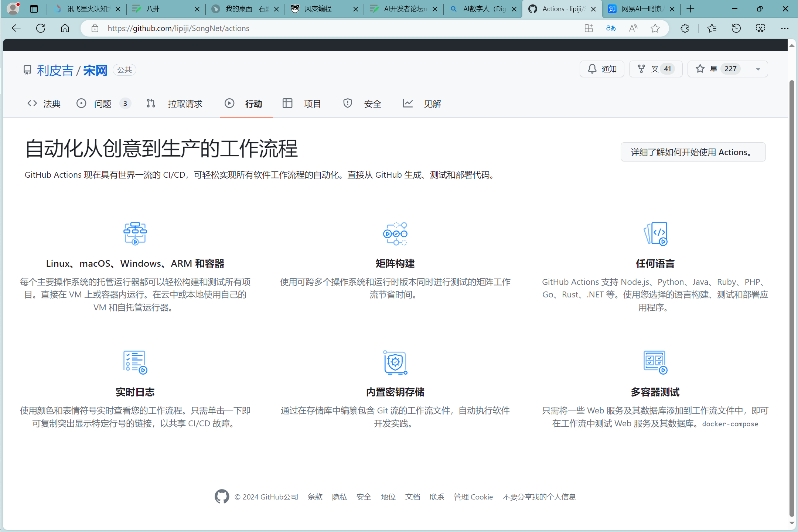Close the 风变编程 browser tab
This screenshot has width=798, height=532.
pos(356,9)
